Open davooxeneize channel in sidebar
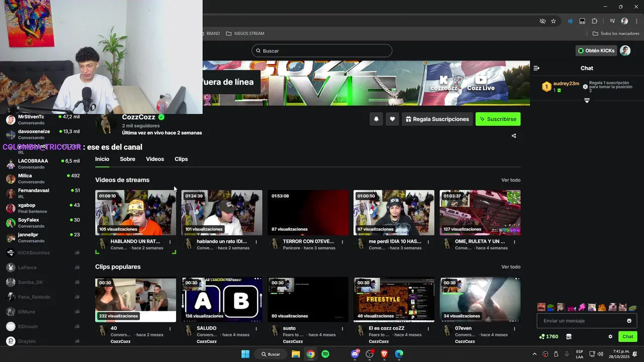This screenshot has width=644, height=362. coord(43,134)
